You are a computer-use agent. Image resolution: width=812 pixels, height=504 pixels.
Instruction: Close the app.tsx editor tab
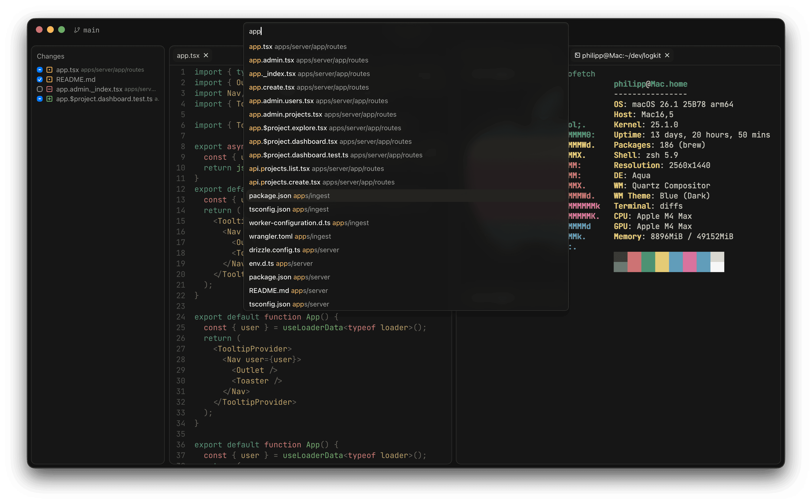[206, 55]
